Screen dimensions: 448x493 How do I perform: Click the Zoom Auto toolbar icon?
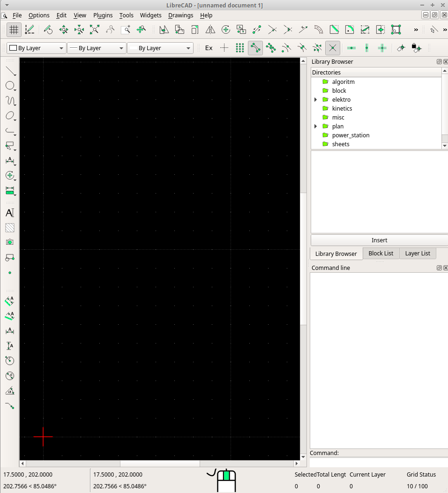(95, 30)
